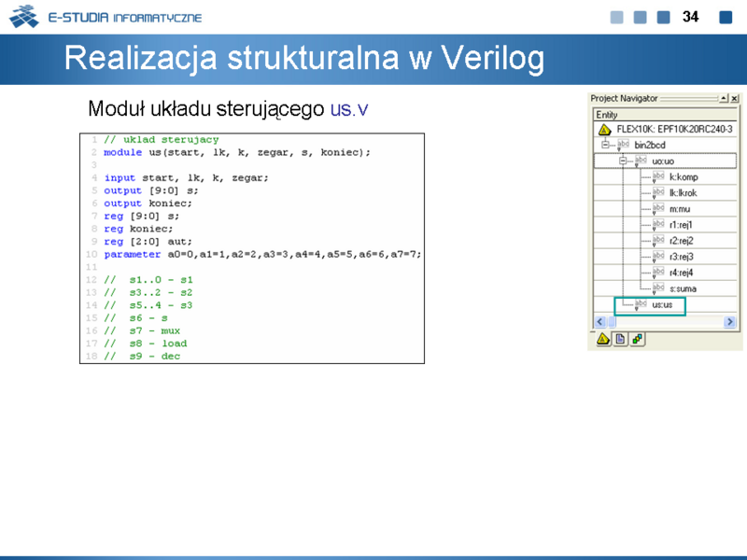Image resolution: width=747 pixels, height=560 pixels.
Task: Click the line 'reg [2:0] aut;'
Action: (x=148, y=242)
